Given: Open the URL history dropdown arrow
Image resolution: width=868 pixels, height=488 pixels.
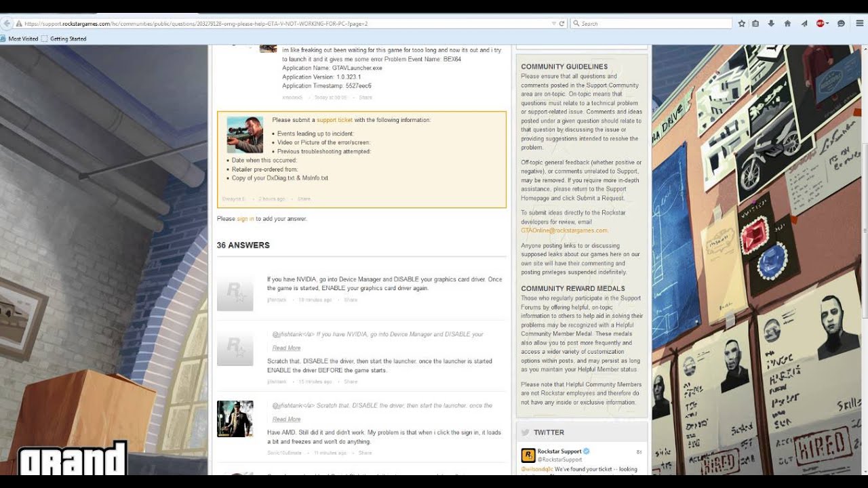Looking at the screenshot, I should point(554,23).
